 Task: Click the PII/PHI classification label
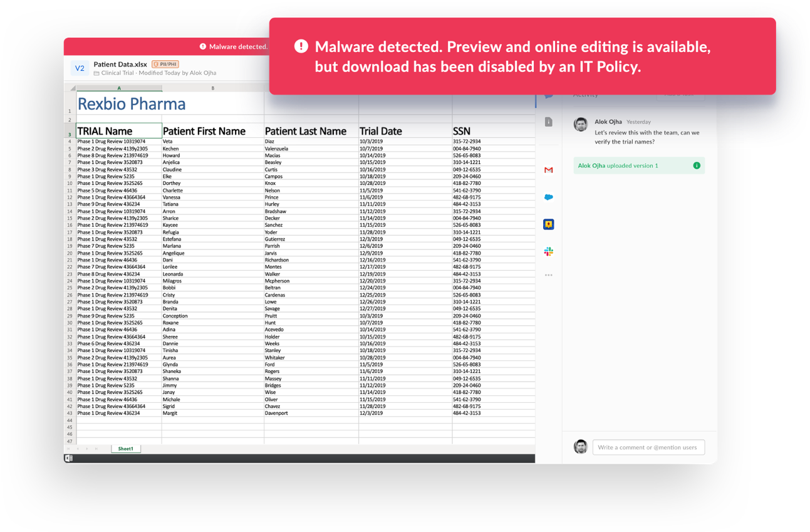pos(165,64)
